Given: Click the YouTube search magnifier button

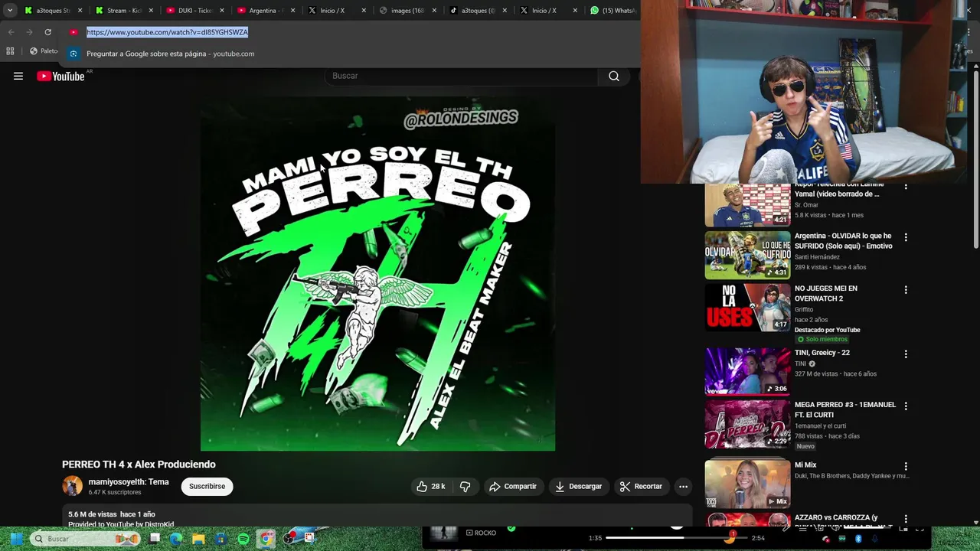Looking at the screenshot, I should click(x=614, y=76).
